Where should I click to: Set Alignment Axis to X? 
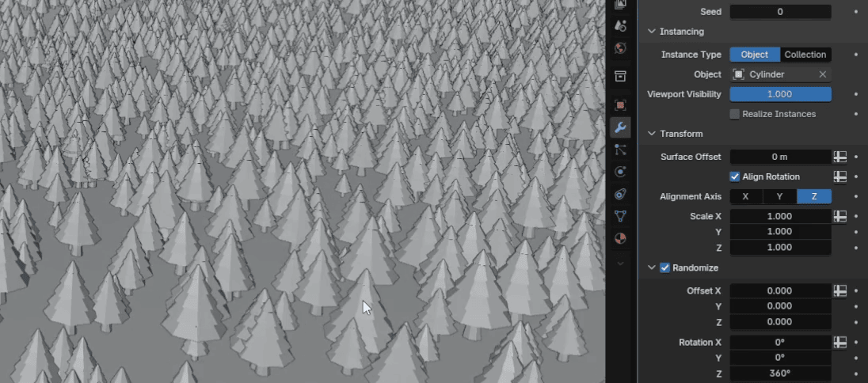pyautogui.click(x=745, y=196)
